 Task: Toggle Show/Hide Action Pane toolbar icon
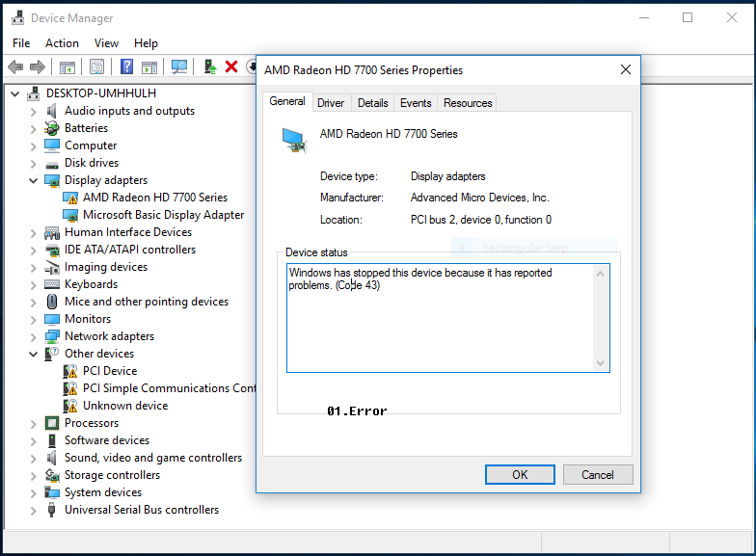pyautogui.click(x=149, y=67)
